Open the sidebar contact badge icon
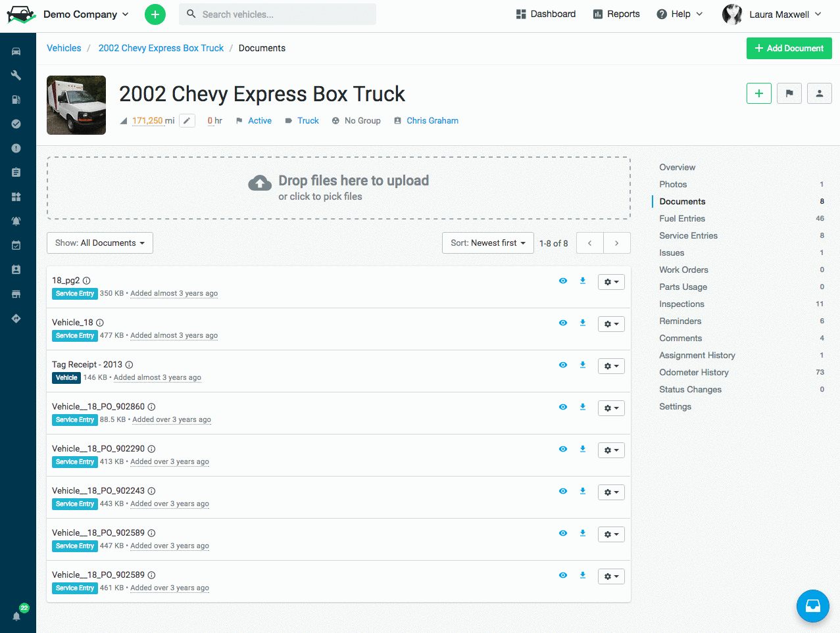 point(16,270)
